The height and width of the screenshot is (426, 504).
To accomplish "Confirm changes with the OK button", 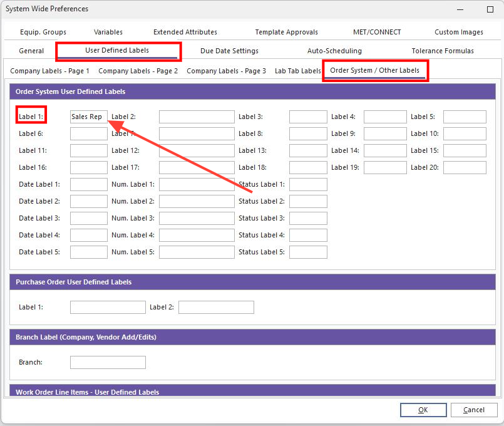I will pyautogui.click(x=423, y=410).
